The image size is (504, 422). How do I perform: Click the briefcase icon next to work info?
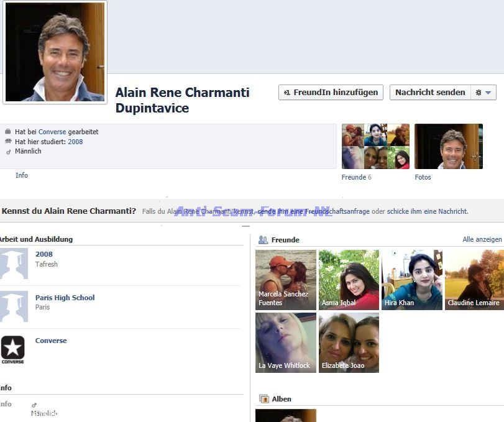[x=8, y=132]
